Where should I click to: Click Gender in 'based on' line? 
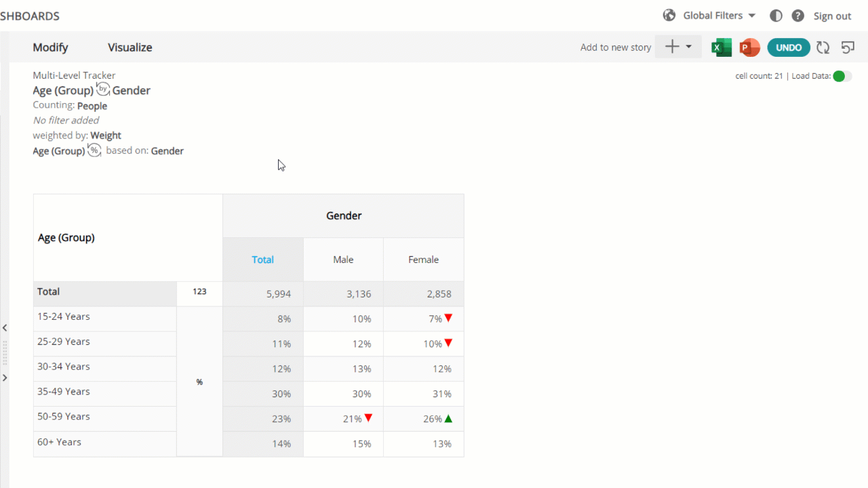(x=167, y=150)
